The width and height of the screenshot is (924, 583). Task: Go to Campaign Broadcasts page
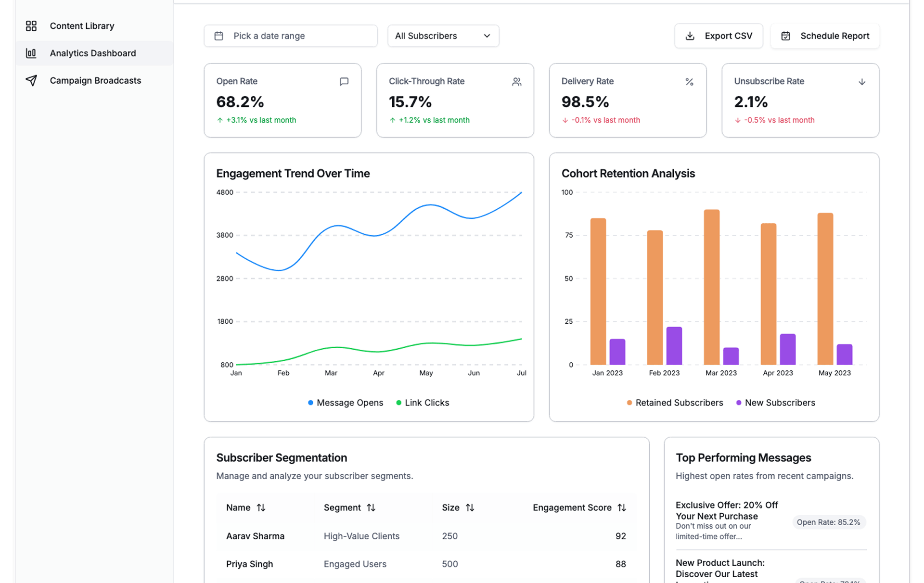[95, 80]
